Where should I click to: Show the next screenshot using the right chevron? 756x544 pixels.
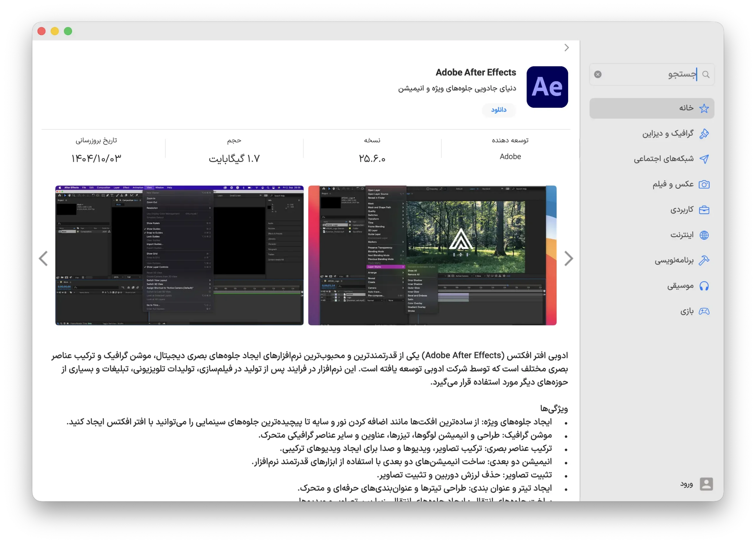click(x=569, y=258)
